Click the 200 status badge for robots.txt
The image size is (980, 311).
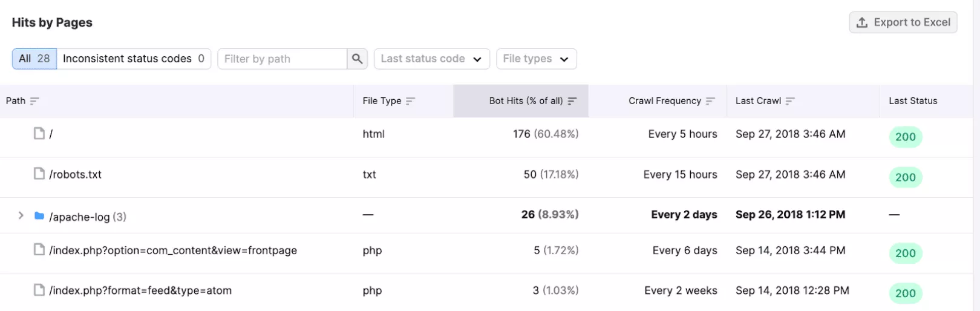coord(905,177)
